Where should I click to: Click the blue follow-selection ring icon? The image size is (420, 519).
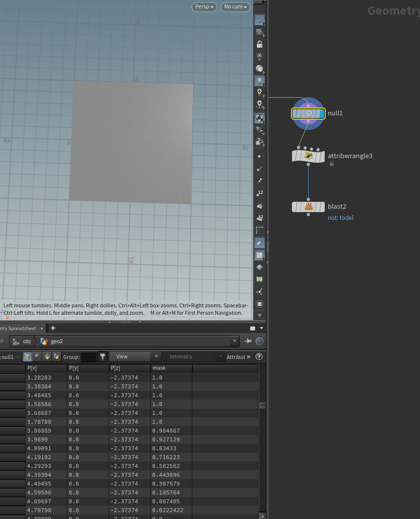[260, 341]
